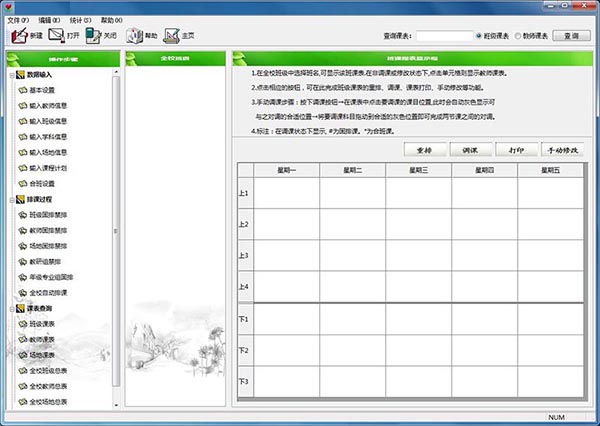
Task: Open the 全校教师总表 tree item icon
Action: pos(23,386)
